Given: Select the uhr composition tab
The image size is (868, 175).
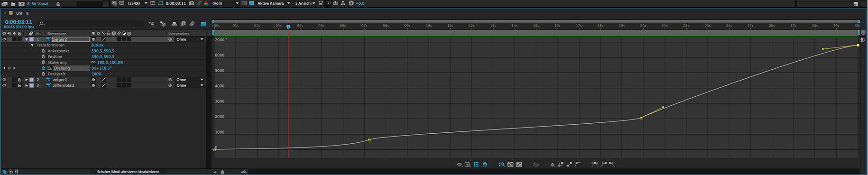Looking at the screenshot, I should 19,13.
